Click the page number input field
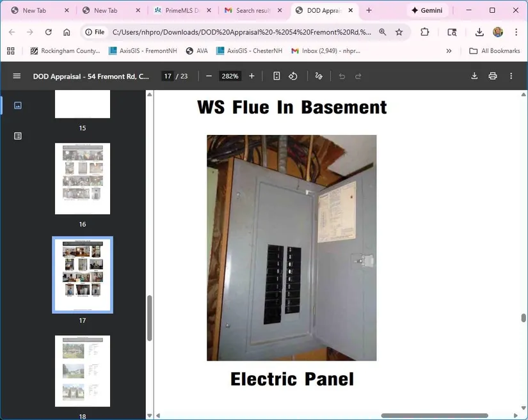Viewport: 528px width, 420px height. pyautogui.click(x=167, y=76)
